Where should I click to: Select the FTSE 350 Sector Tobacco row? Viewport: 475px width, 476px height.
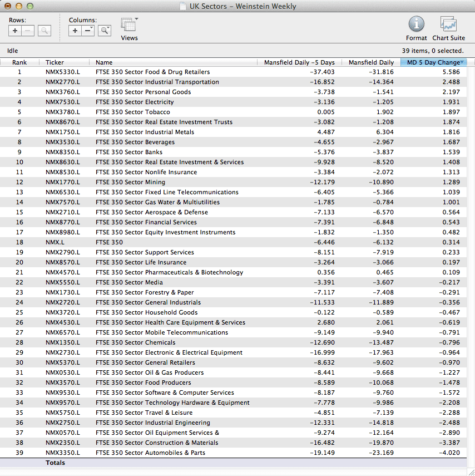click(132, 112)
